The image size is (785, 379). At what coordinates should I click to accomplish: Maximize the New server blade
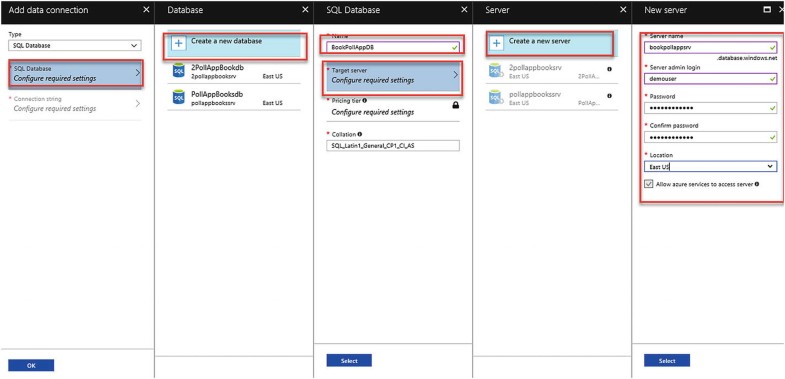pos(766,10)
